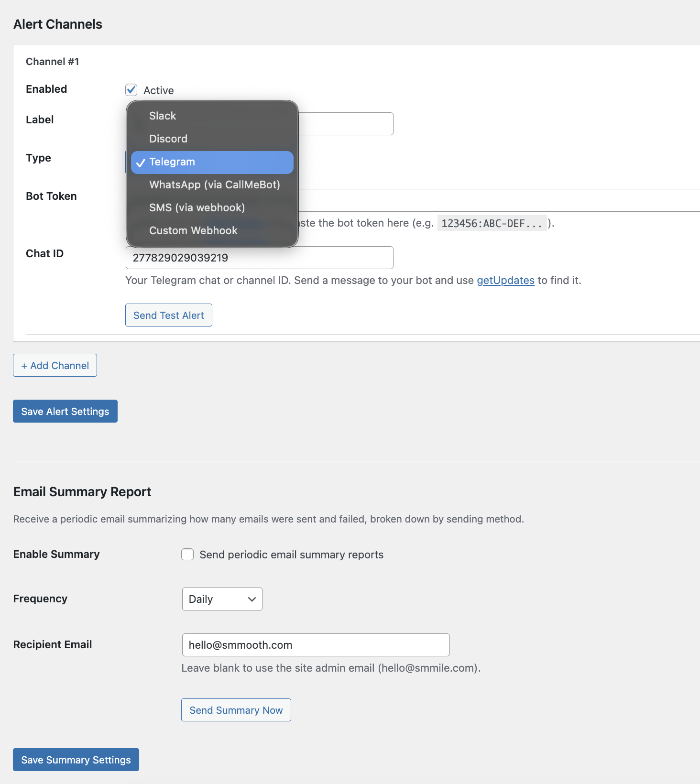The width and height of the screenshot is (700, 784).
Task: Select WhatsApp (via CallMeBot) option
Action: (214, 185)
